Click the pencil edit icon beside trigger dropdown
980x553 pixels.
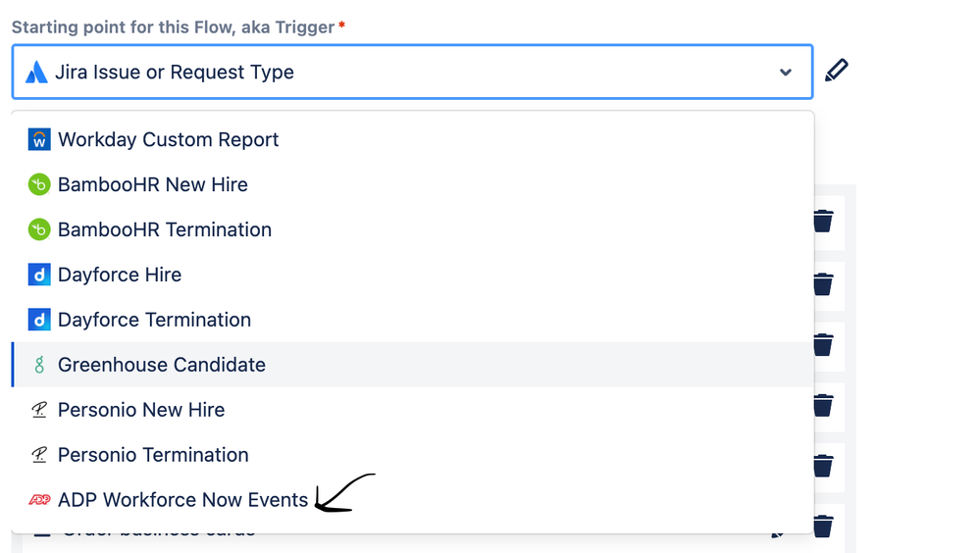coord(836,71)
